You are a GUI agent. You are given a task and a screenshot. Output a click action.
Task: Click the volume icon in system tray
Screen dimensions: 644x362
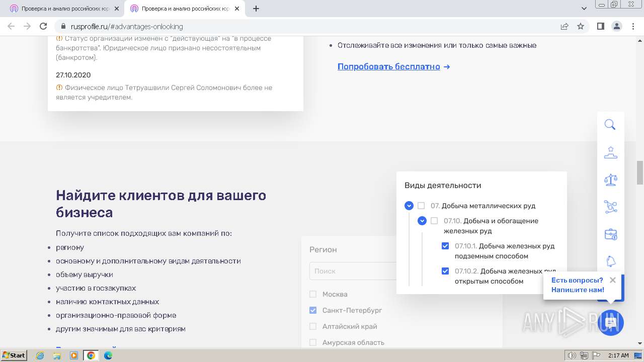point(573,355)
